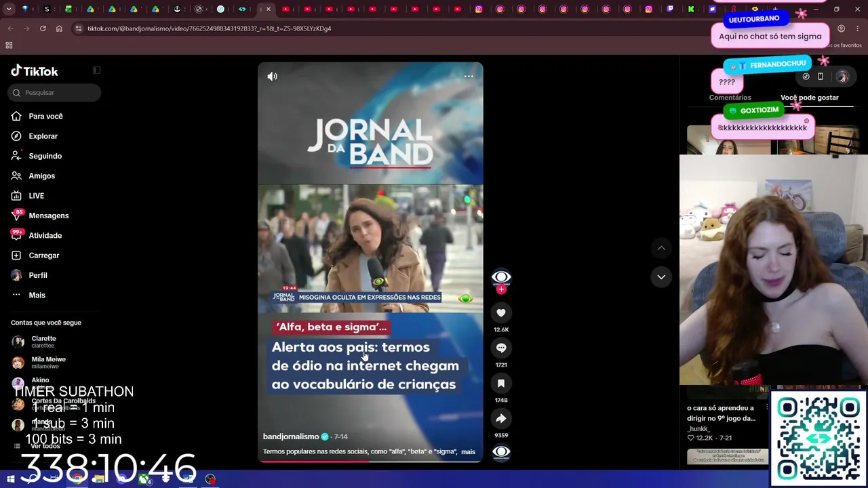
Task: Like the bandjornalismo video
Action: 501,312
